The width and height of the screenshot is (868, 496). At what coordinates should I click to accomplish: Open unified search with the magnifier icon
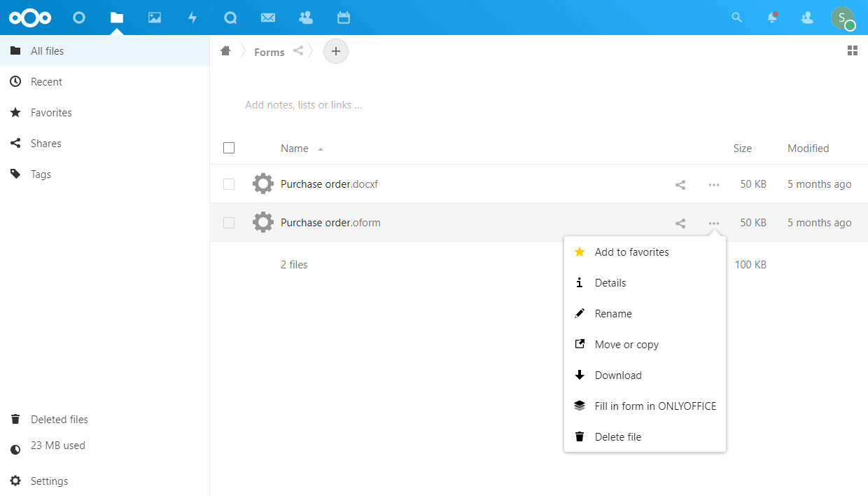pyautogui.click(x=737, y=18)
